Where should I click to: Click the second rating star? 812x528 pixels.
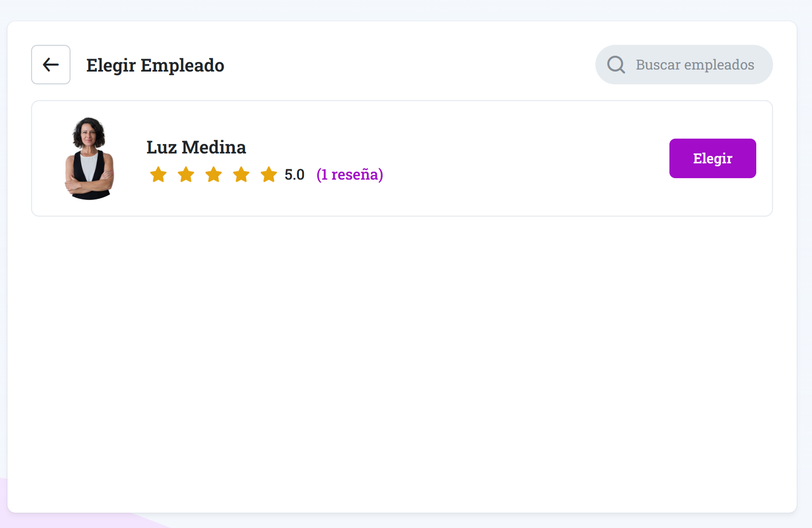click(x=186, y=175)
